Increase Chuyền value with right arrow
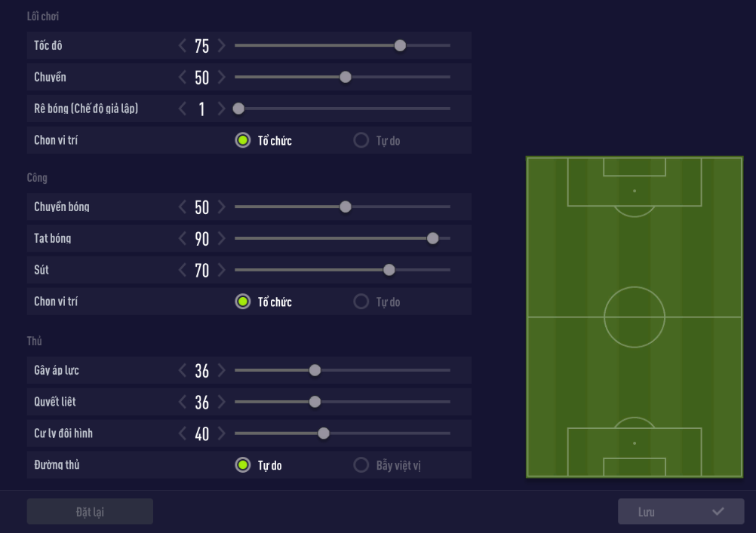756x533 pixels. (221, 78)
